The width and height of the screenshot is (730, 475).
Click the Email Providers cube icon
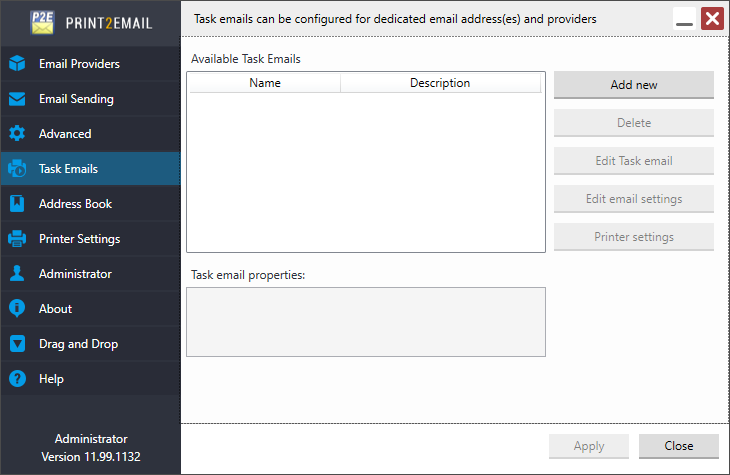point(17,63)
